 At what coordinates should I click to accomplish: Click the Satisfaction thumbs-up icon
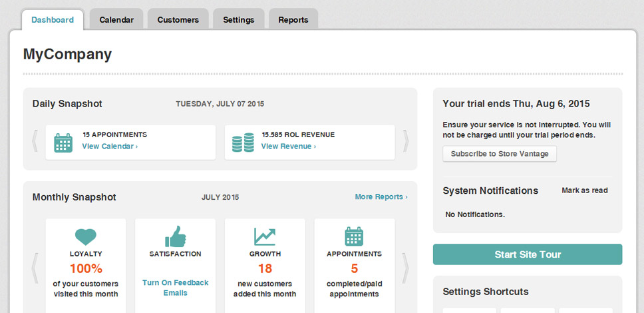coord(176,236)
